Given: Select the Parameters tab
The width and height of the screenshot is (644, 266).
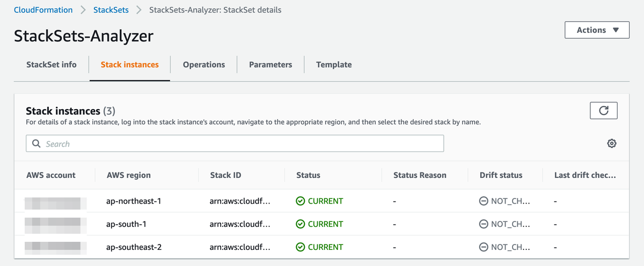Looking at the screenshot, I should pos(270,64).
